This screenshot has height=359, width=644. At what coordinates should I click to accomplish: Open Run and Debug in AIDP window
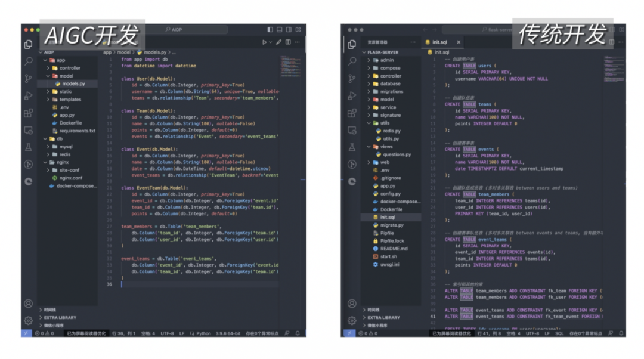coord(29,95)
